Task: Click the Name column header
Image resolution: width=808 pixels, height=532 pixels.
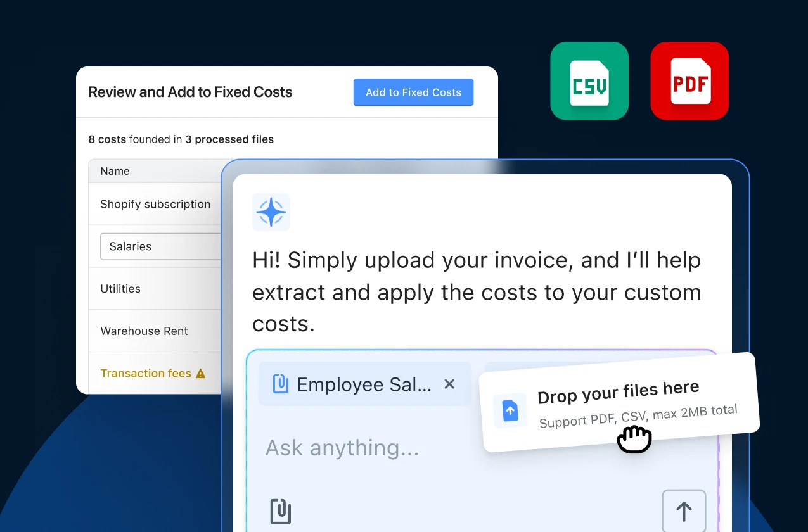Action: (x=114, y=170)
